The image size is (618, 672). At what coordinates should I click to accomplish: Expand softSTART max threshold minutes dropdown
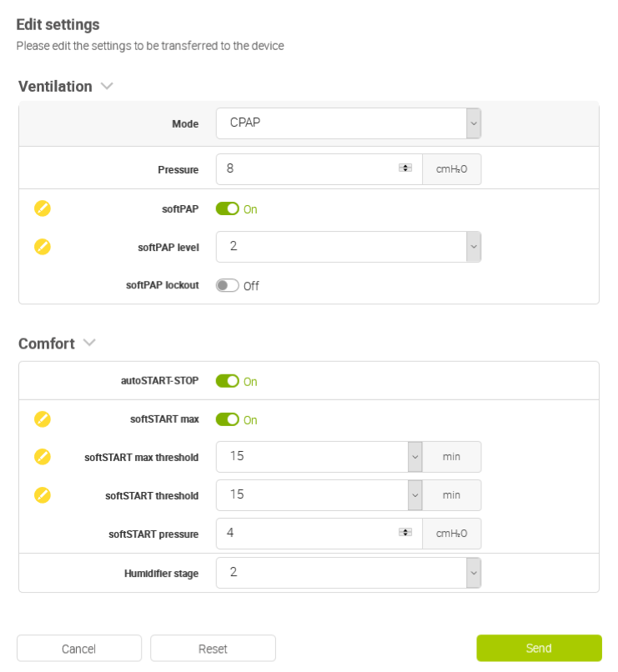click(x=415, y=457)
